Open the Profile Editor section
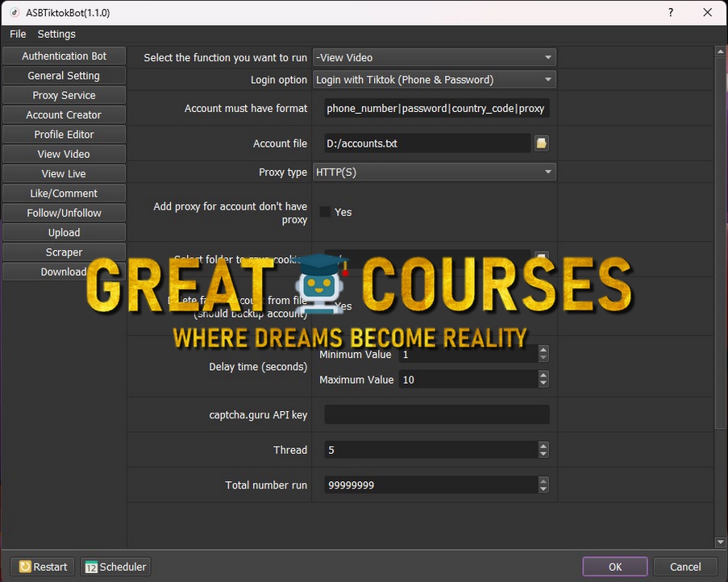 (64, 134)
